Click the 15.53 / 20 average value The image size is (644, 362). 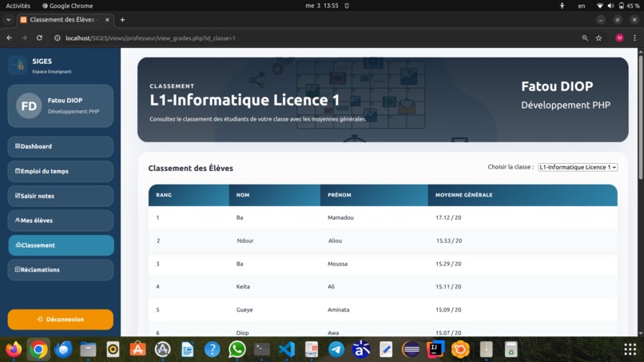pos(449,241)
